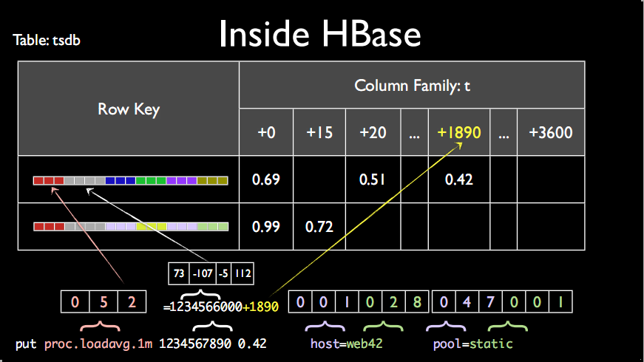
Task: Select the 0.72 cell in second row
Action: (x=319, y=227)
